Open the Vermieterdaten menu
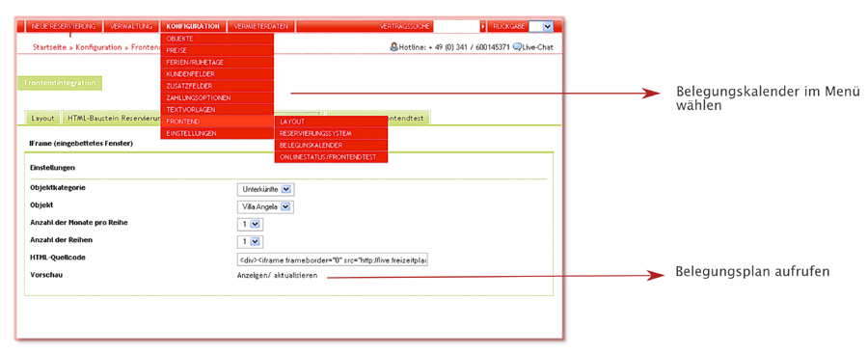Image resolution: width=868 pixels, height=354 pixels. point(260,26)
